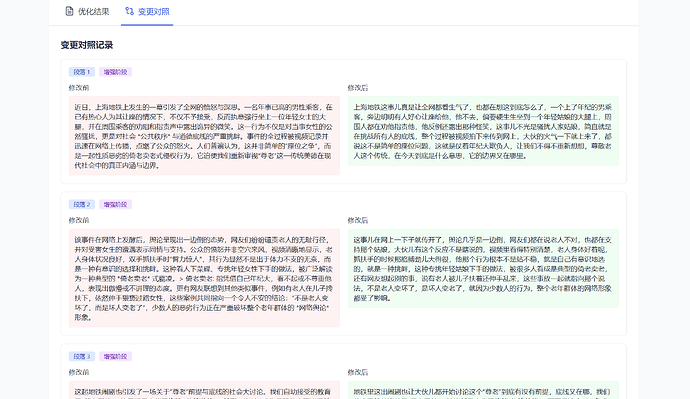Click the document icon beside 优化结果
Viewport: 690px width, 399px height.
point(69,11)
